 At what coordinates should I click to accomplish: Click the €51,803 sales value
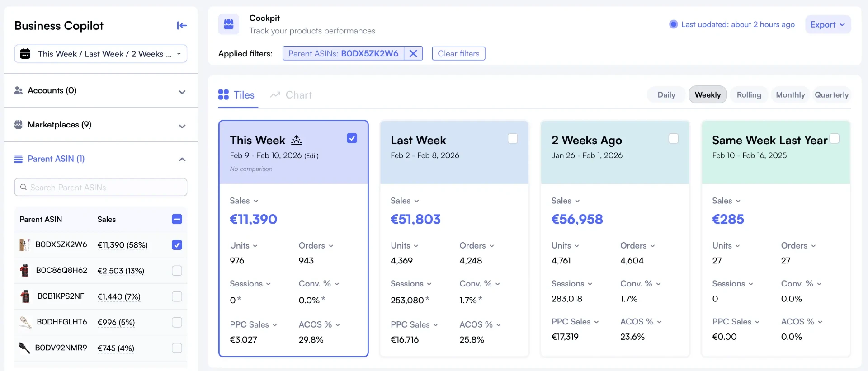click(x=415, y=219)
